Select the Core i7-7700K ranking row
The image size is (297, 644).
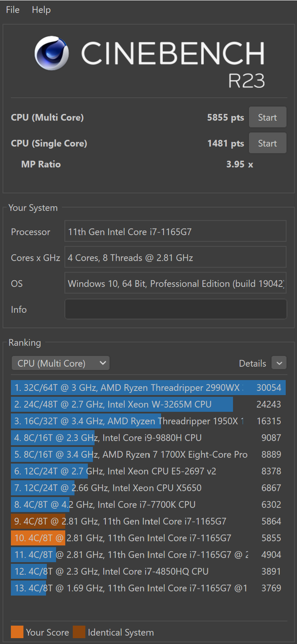(148, 505)
